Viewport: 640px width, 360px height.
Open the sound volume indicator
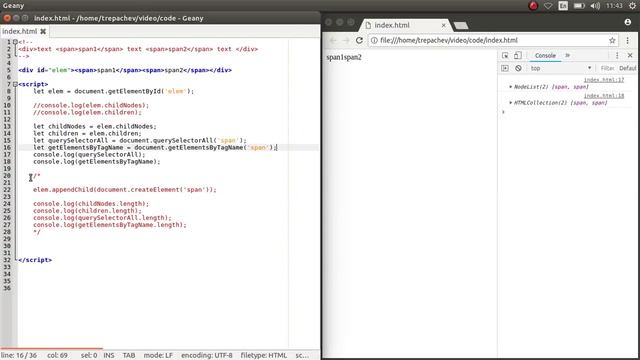(595, 6)
